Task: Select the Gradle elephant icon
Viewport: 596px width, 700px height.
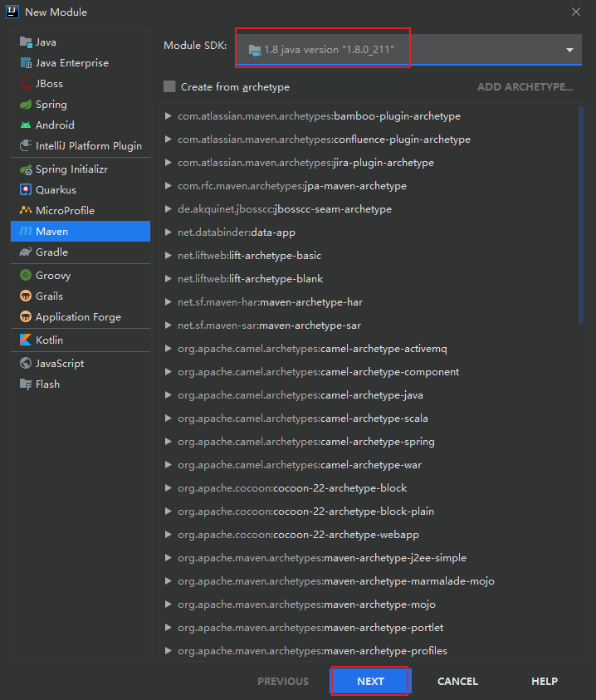Action: (x=26, y=252)
